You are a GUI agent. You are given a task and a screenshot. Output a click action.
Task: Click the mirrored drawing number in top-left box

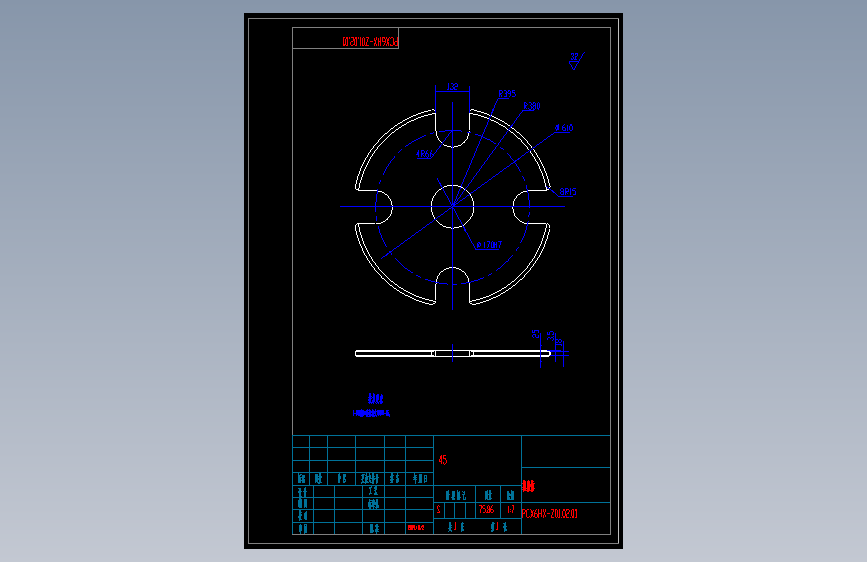370,41
